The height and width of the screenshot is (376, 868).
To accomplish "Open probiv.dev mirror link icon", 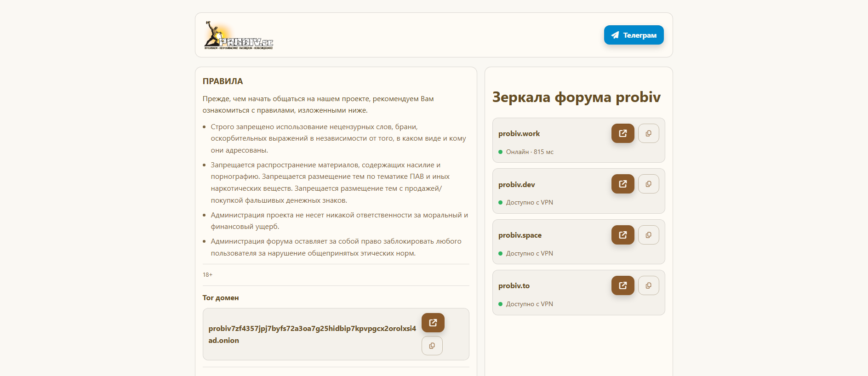I will pyautogui.click(x=622, y=184).
